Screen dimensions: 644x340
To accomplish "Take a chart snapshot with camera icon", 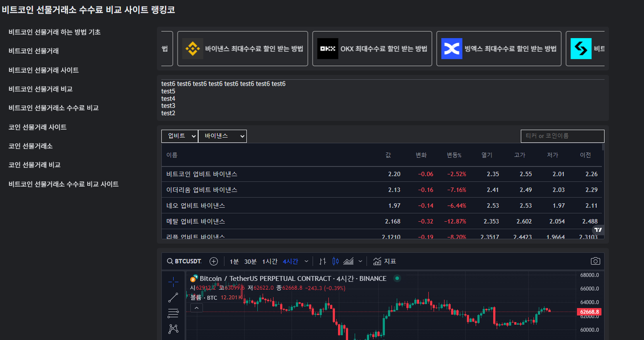I will [x=596, y=262].
